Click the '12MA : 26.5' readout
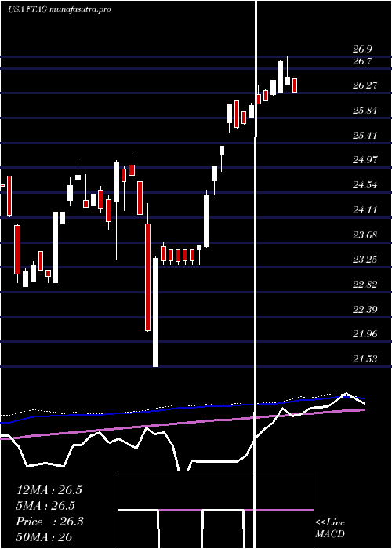The height and width of the screenshot is (549, 392). click(x=49, y=490)
